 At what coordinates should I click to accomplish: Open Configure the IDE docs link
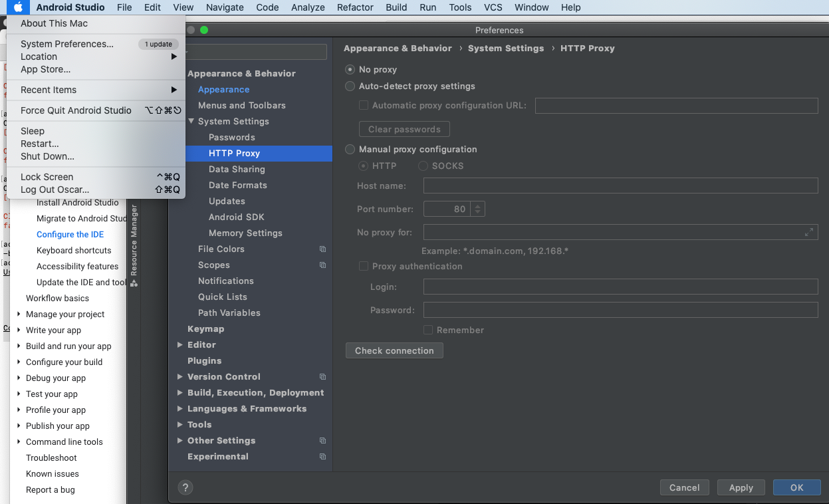pyautogui.click(x=70, y=235)
